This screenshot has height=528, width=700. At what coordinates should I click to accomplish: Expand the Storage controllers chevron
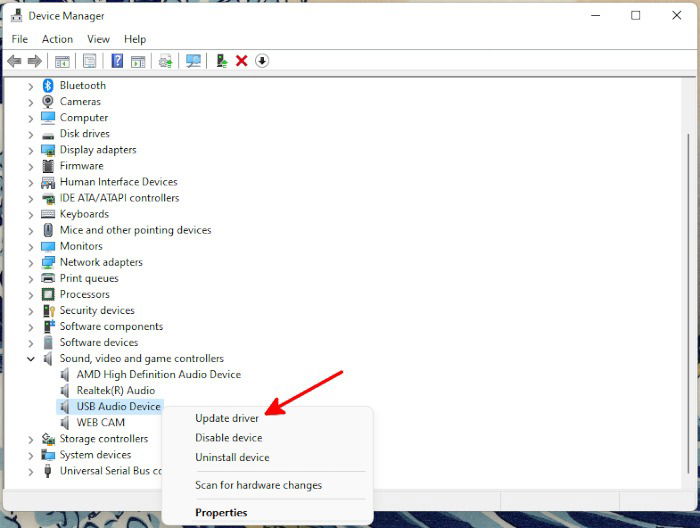pyautogui.click(x=30, y=440)
